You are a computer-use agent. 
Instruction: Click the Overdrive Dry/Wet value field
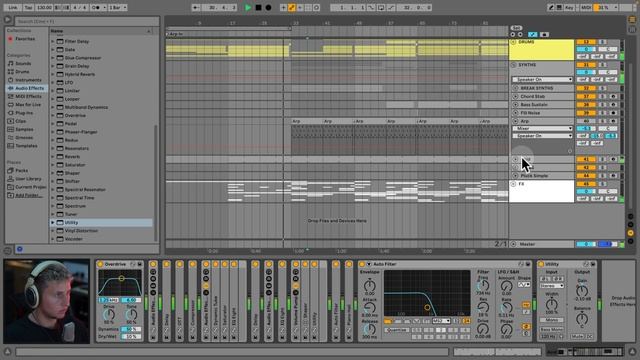tap(131, 337)
